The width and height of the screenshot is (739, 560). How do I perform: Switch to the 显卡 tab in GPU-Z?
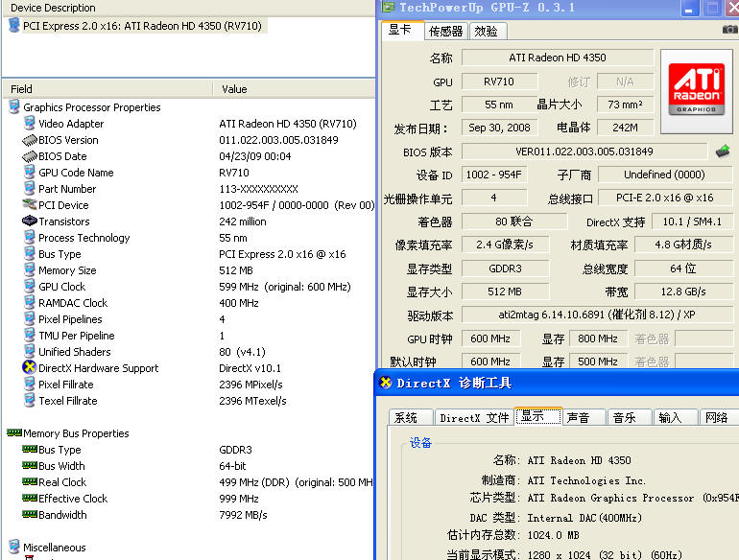point(401,30)
